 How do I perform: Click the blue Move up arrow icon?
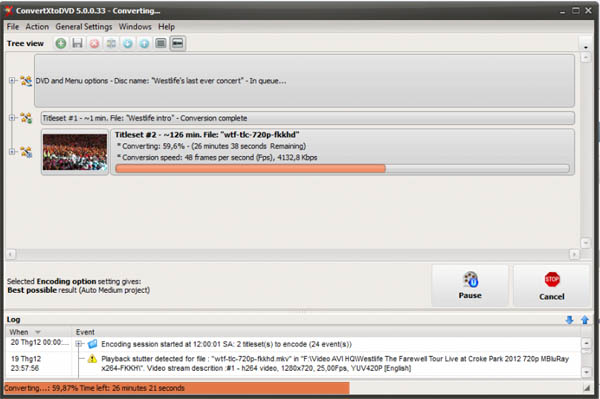click(x=144, y=43)
